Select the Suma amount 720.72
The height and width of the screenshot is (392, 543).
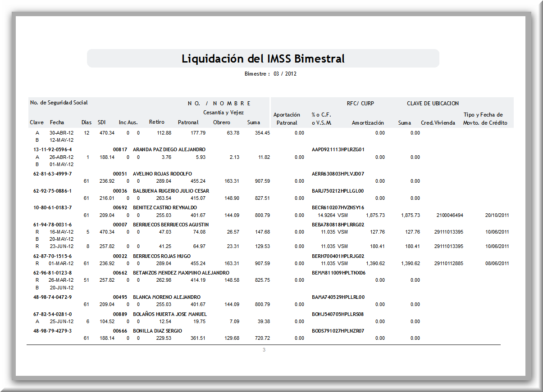pos(262,338)
